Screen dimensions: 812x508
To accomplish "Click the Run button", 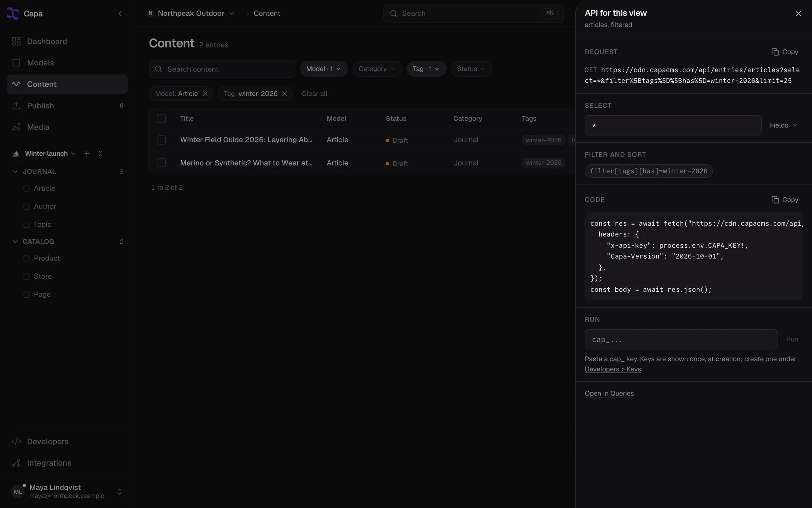I will coord(792,339).
